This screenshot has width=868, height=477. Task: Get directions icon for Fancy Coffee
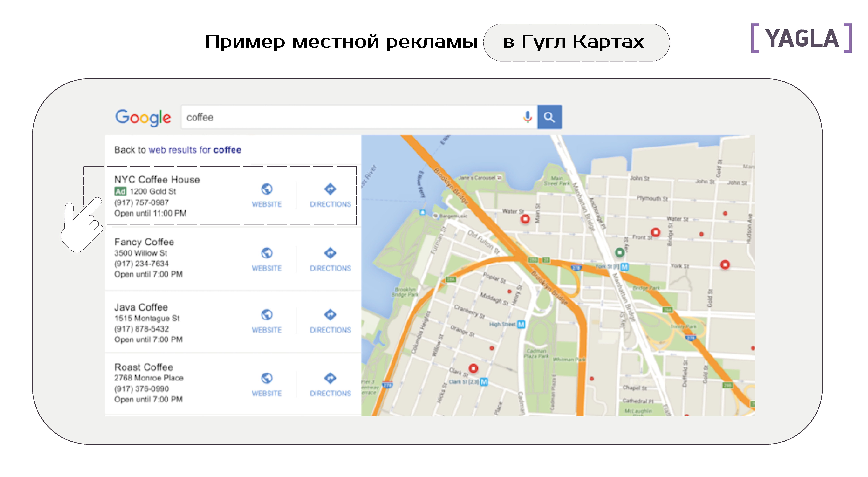coord(330,253)
